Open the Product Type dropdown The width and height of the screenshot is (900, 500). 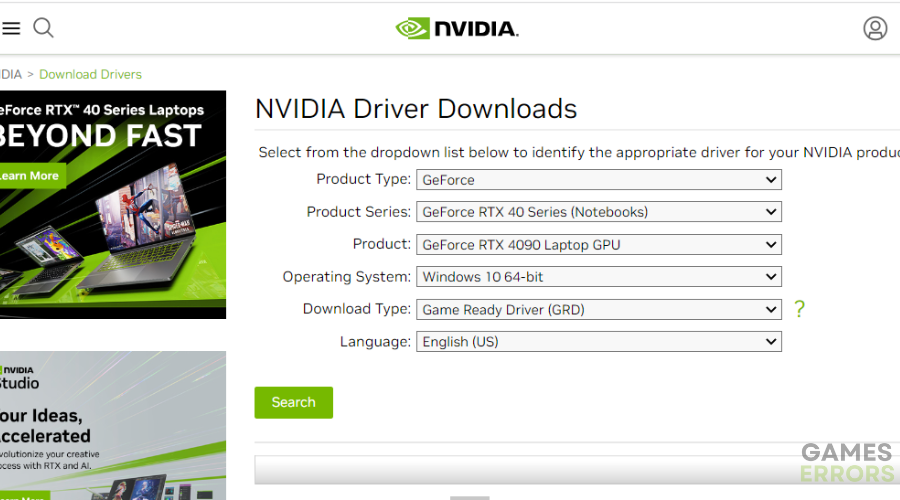click(599, 180)
